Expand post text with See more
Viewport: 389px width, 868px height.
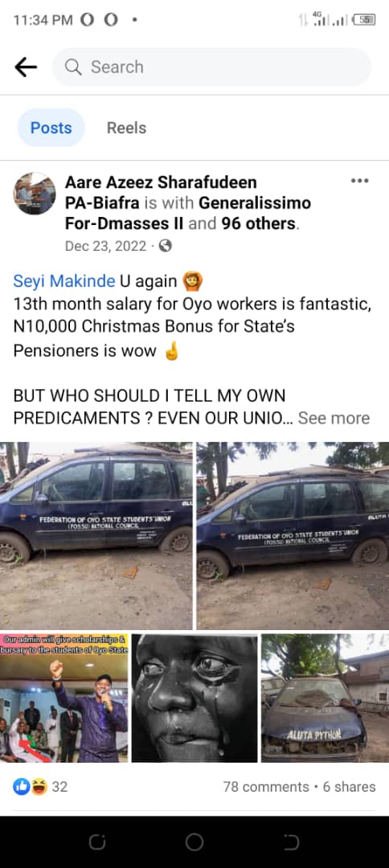[334, 418]
